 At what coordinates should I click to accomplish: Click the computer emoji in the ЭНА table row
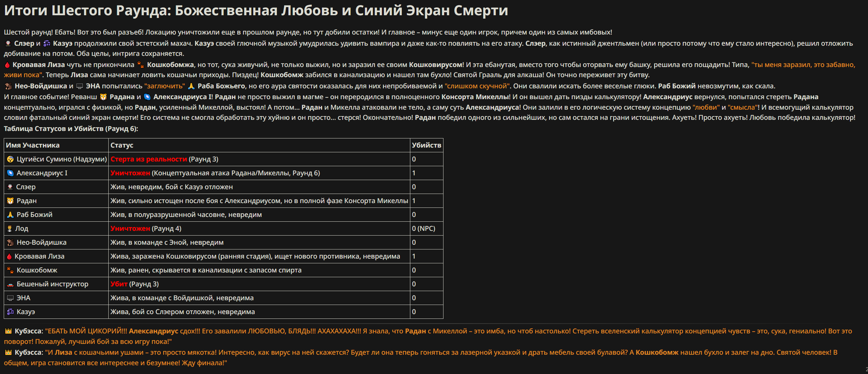pyautogui.click(x=10, y=298)
